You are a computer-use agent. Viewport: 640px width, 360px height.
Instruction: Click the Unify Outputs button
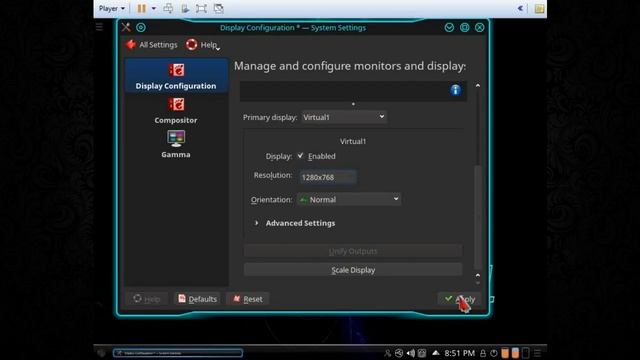coord(353,251)
